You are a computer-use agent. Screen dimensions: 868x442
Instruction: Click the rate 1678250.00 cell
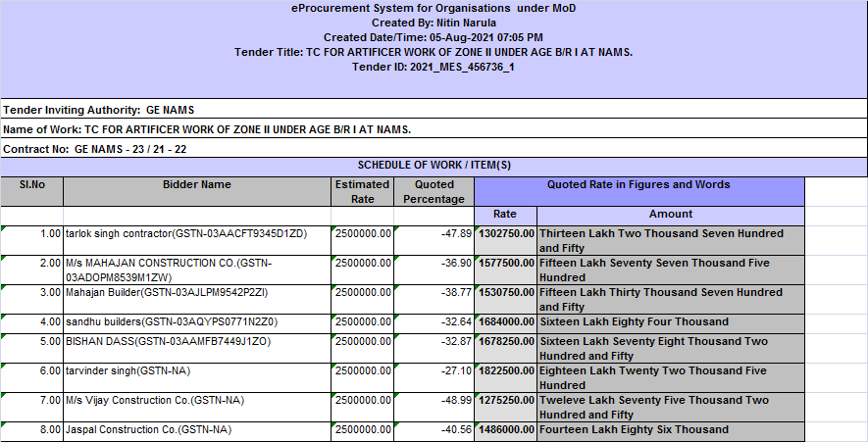click(505, 348)
